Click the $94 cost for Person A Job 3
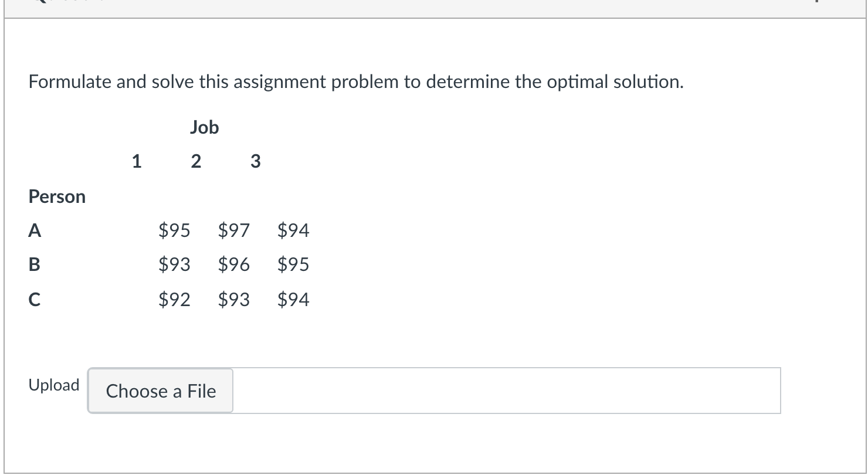Screen dimensions: 868x475 click(x=293, y=230)
